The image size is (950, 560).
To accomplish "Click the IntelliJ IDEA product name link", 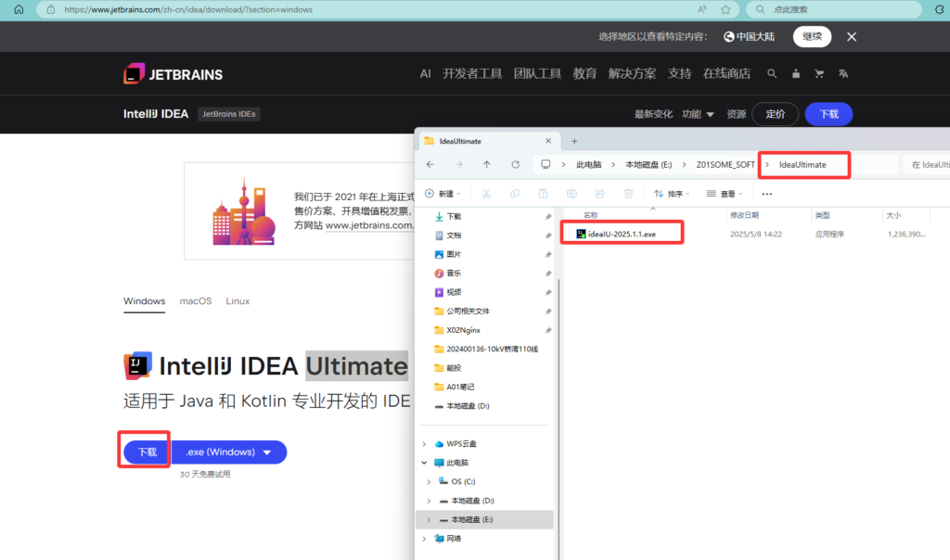I will click(156, 114).
